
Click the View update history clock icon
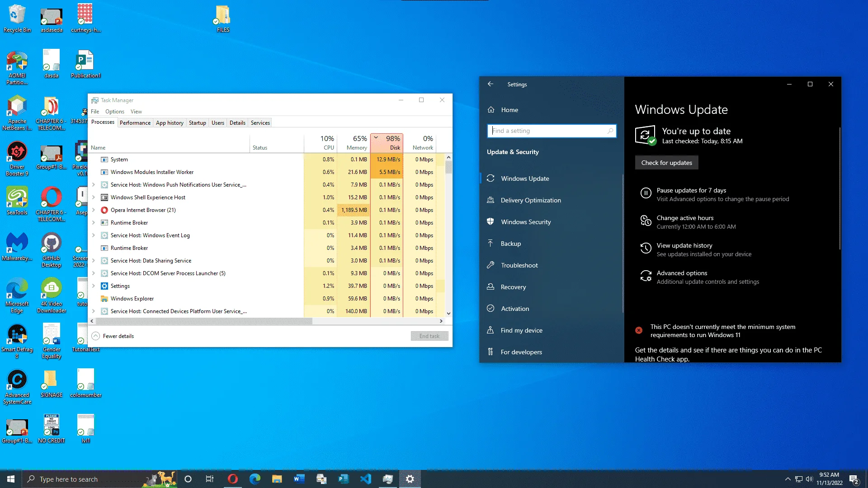click(646, 249)
